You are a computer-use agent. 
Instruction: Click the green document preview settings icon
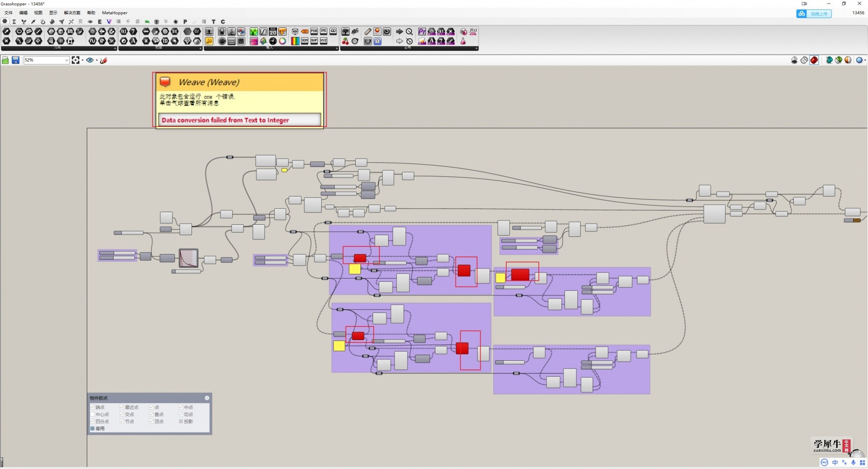coord(838,60)
